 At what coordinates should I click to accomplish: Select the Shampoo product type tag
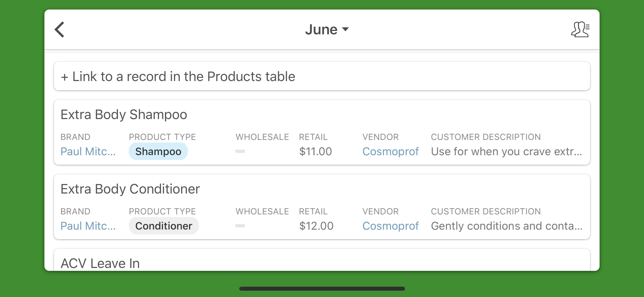tap(158, 152)
